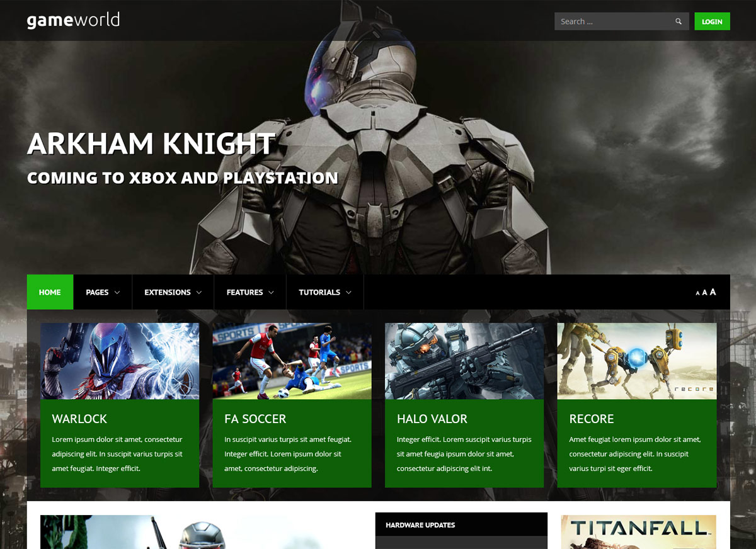Open the Recore card title
This screenshot has height=549, width=756.
click(x=592, y=419)
